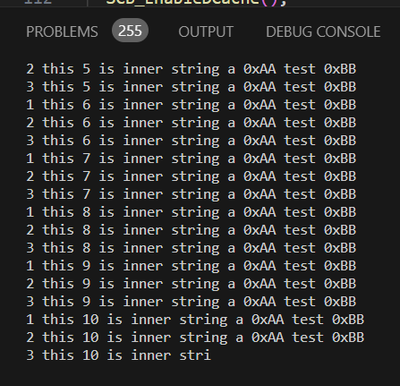400x386 pixels.
Task: Click '0xBB' on the '2 this 8' line
Action: pyautogui.click(x=340, y=230)
